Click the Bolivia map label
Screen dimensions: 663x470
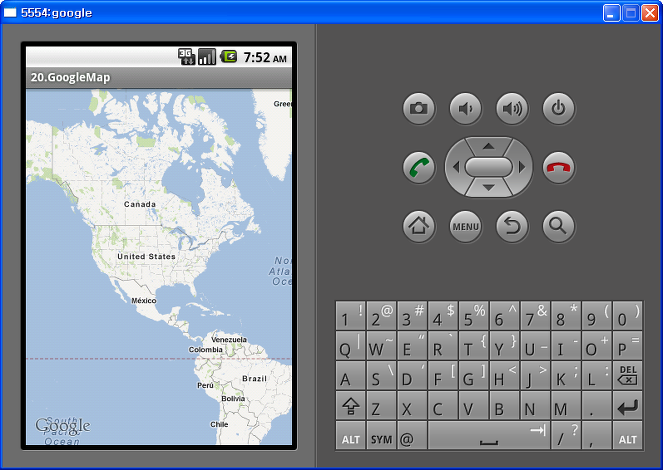click(233, 399)
